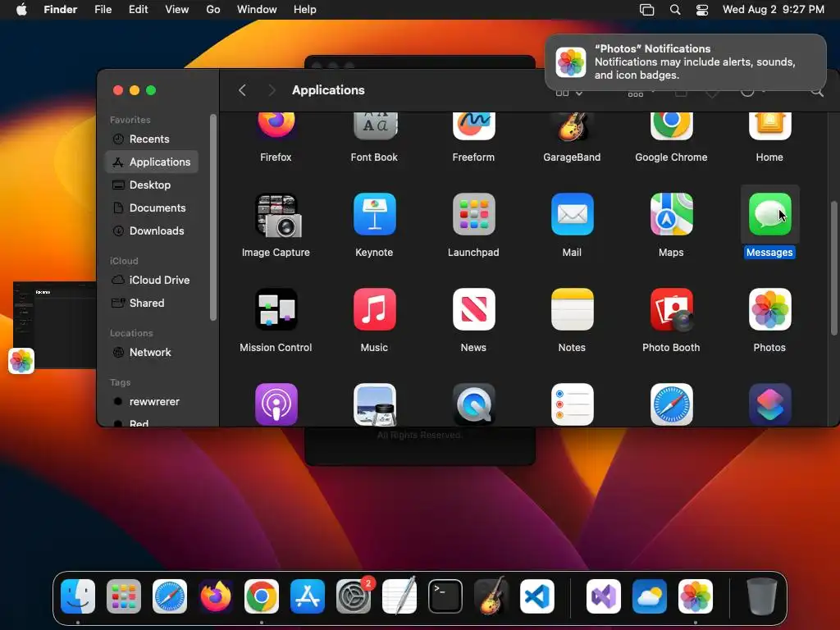The height and width of the screenshot is (630, 840).
Task: Open Spotlight search in the menu bar
Action: pos(675,10)
